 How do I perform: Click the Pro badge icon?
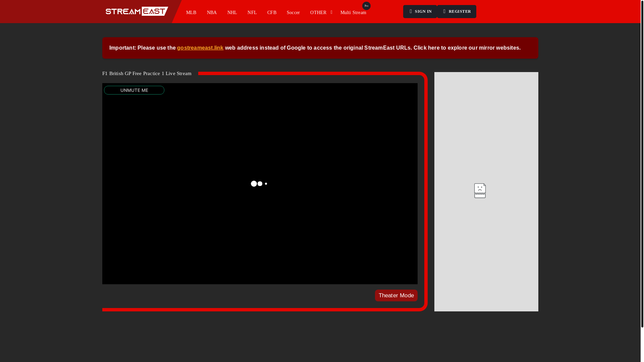366,6
